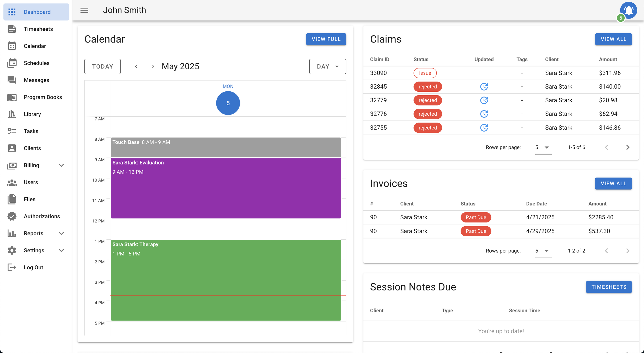Open the Library sidebar icon

[12, 114]
